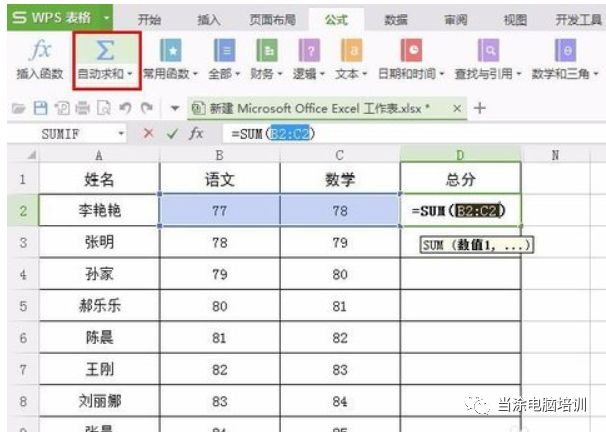Open the 常用函数 common functions icon

(x=170, y=50)
